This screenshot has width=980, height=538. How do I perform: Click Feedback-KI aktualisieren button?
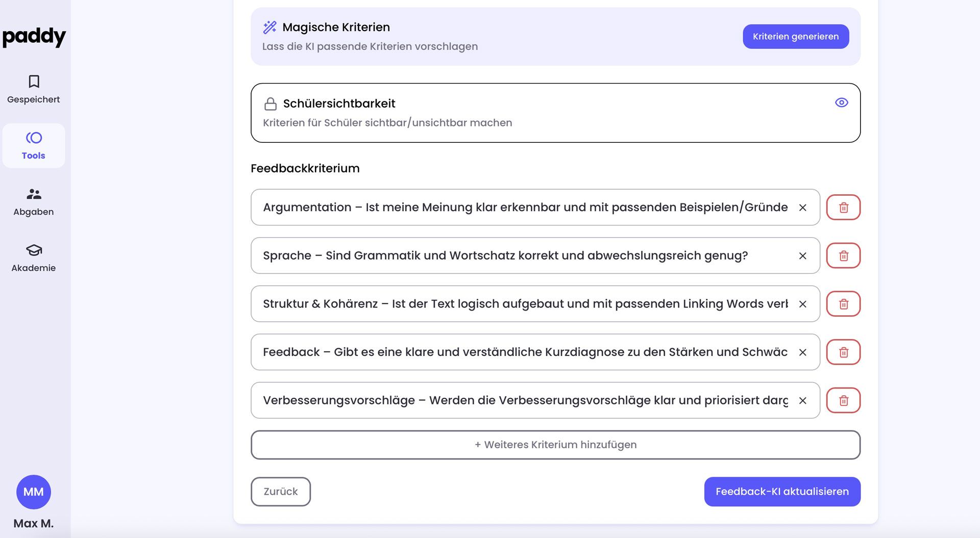(782, 492)
